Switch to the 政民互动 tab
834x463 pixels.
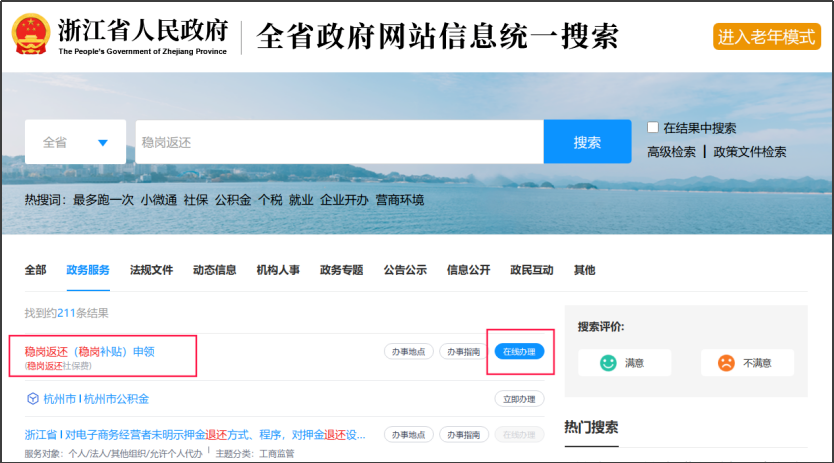click(x=532, y=270)
